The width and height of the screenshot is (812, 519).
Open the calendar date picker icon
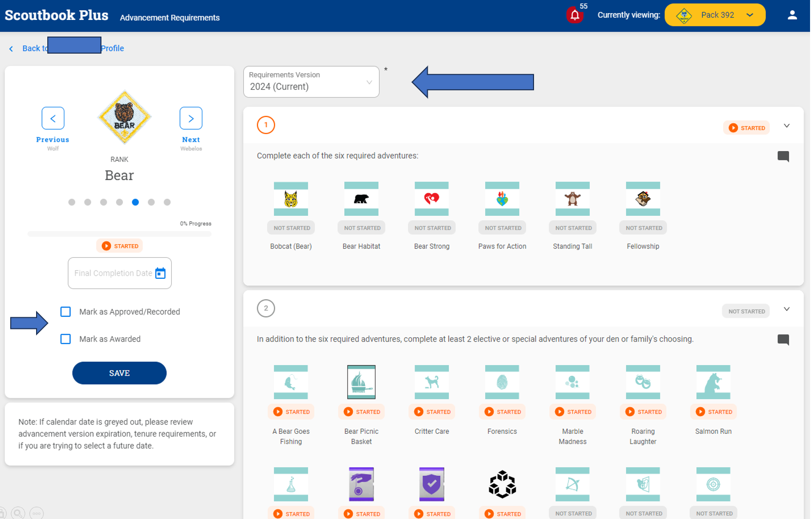click(x=160, y=273)
